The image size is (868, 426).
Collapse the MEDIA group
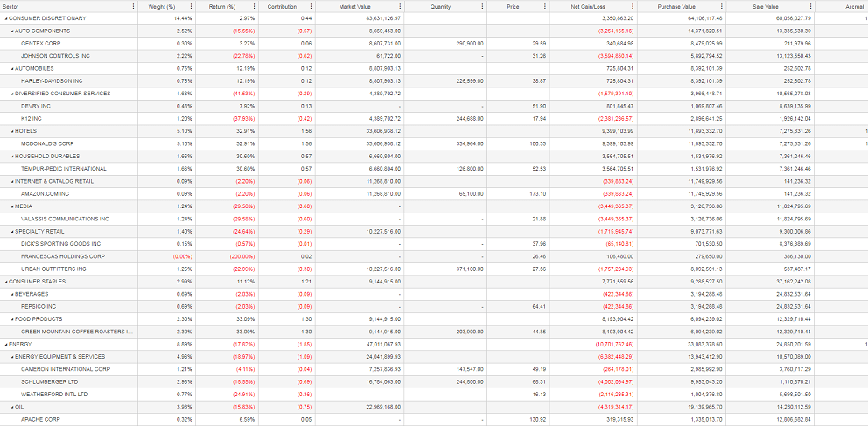pyautogui.click(x=12, y=207)
